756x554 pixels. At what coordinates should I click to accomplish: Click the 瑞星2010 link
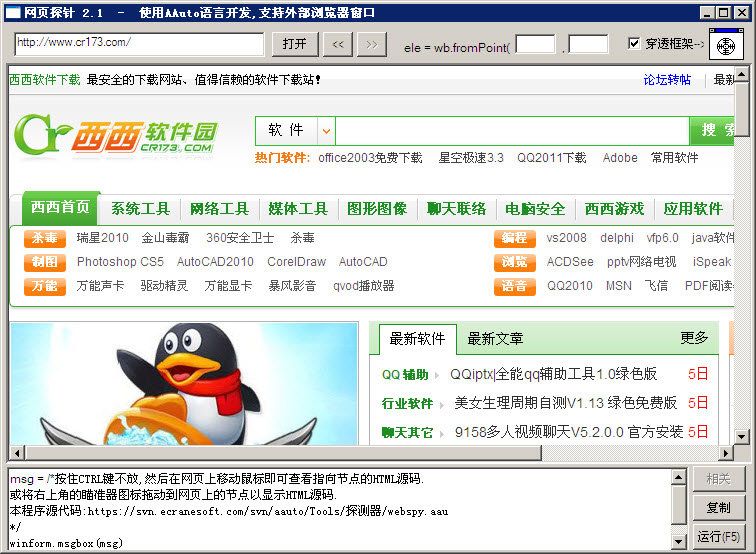pyautogui.click(x=102, y=238)
